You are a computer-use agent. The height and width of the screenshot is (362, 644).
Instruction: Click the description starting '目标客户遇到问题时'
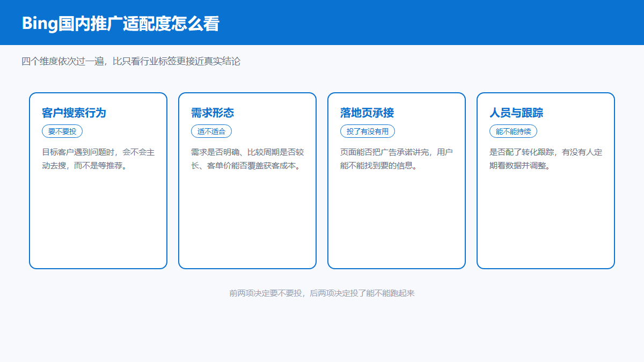(98, 159)
